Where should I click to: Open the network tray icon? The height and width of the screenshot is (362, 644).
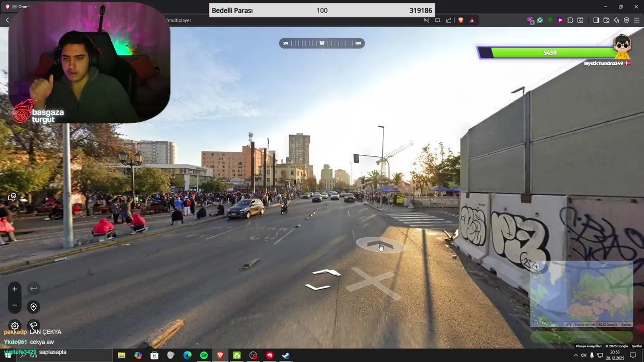[600, 355]
